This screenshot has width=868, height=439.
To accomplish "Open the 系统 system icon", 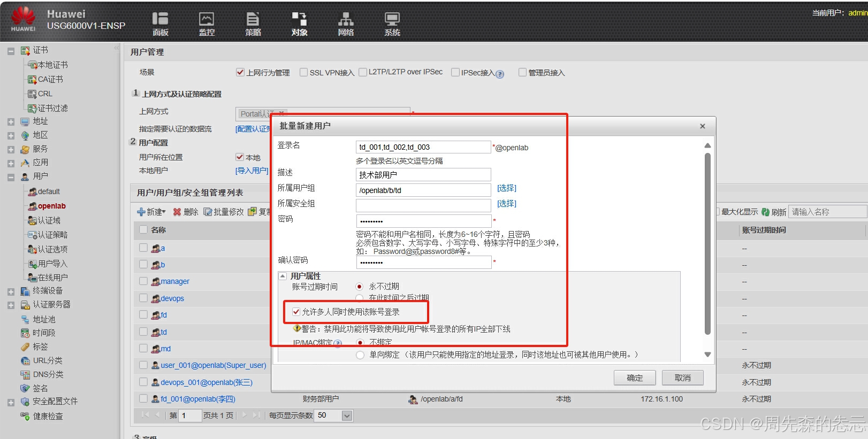I will (392, 19).
